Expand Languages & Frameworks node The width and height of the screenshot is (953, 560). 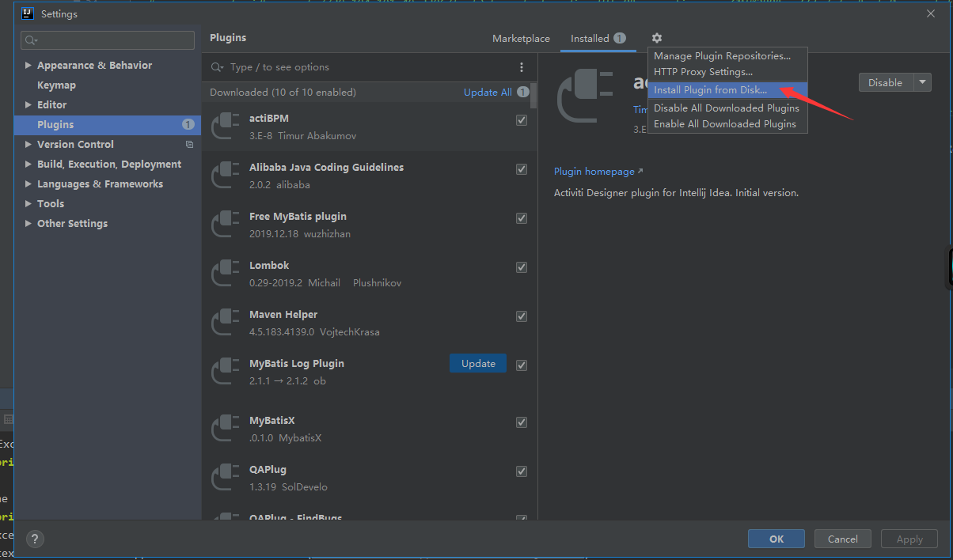click(28, 184)
